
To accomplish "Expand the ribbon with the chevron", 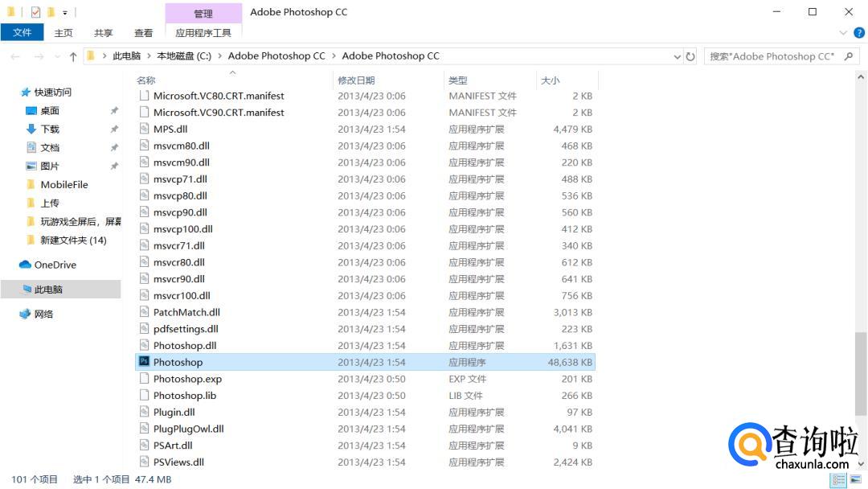I will pos(843,33).
